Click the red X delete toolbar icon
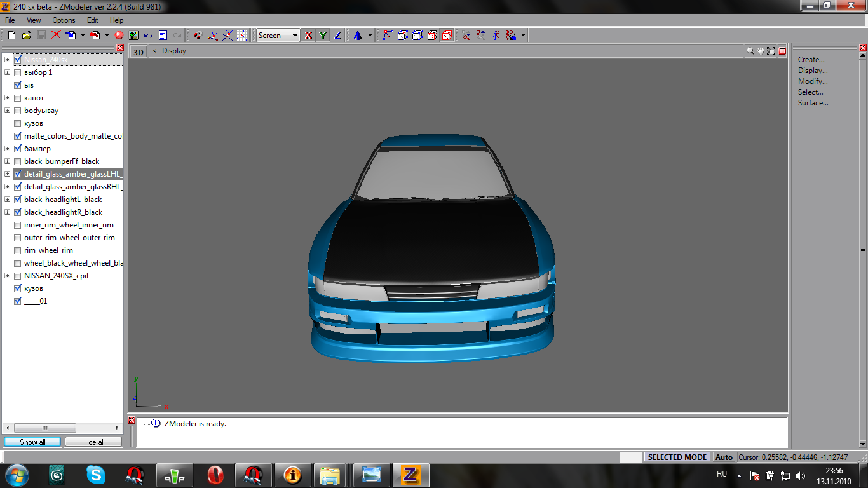The image size is (868, 488). pyautogui.click(x=56, y=36)
